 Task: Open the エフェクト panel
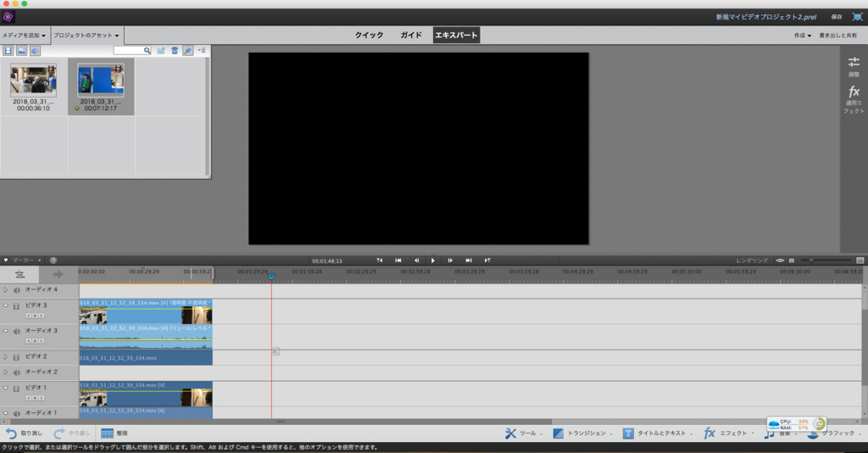(x=729, y=433)
